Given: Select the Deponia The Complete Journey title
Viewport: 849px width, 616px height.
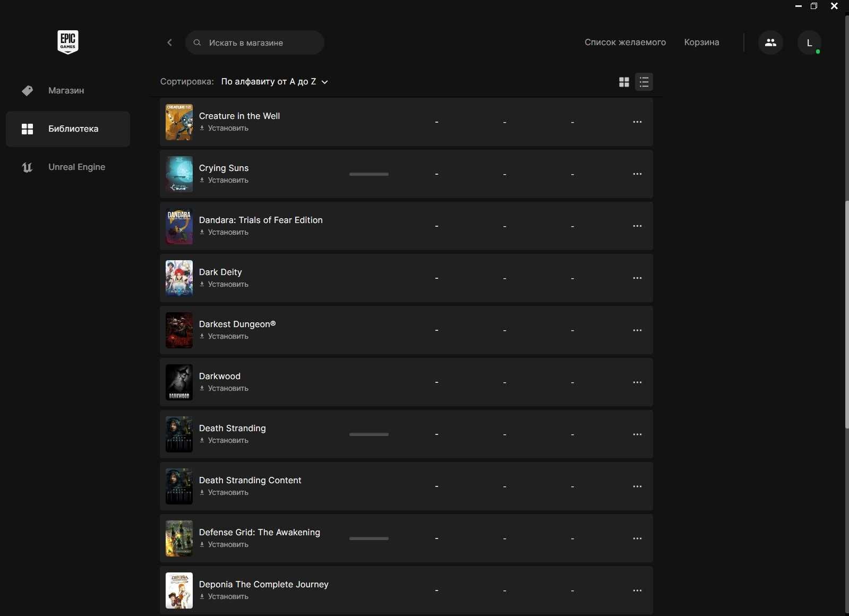Looking at the screenshot, I should coord(264,584).
